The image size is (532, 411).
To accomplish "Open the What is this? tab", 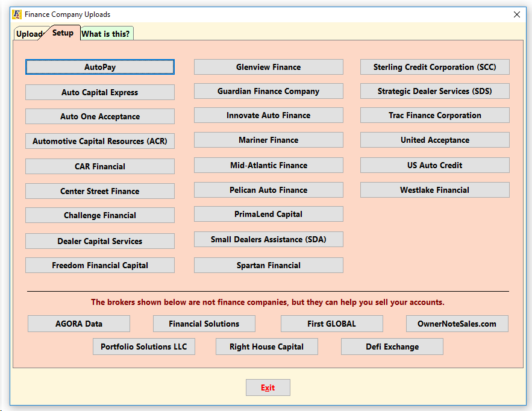I will [x=105, y=34].
